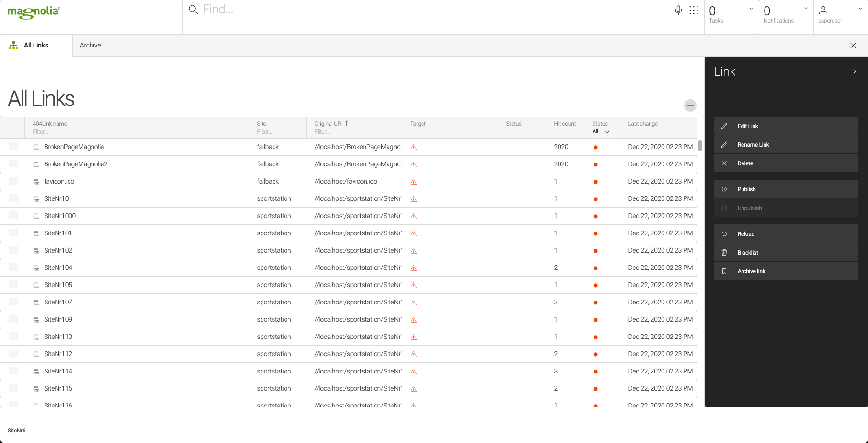The image size is (868, 443).
Task: Click the Archive link bookmark icon
Action: (x=724, y=271)
